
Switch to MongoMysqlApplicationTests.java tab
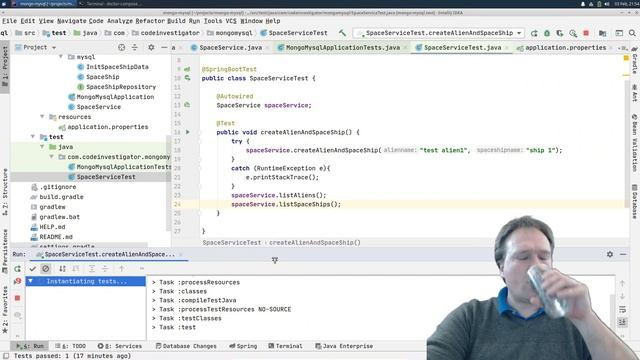342,48
